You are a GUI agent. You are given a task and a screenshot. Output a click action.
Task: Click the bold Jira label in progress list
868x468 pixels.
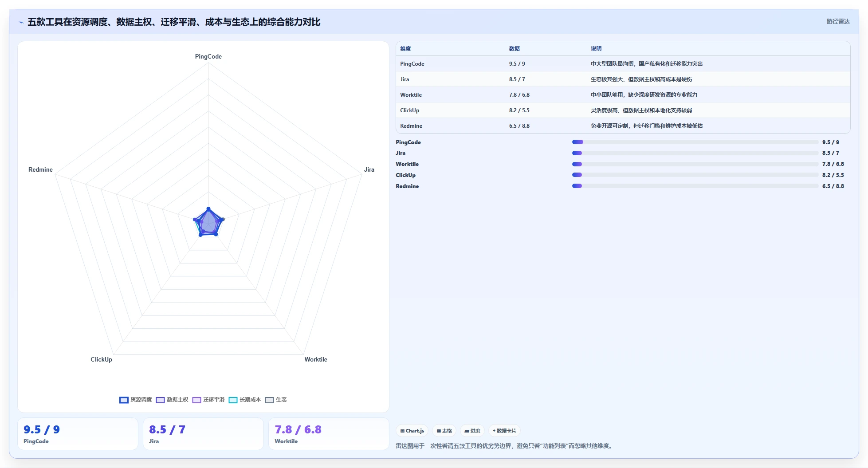[x=401, y=153]
